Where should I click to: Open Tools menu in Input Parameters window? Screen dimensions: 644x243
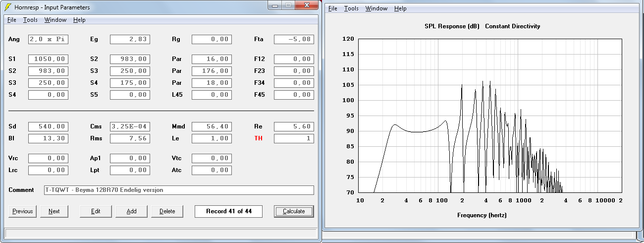pos(30,20)
